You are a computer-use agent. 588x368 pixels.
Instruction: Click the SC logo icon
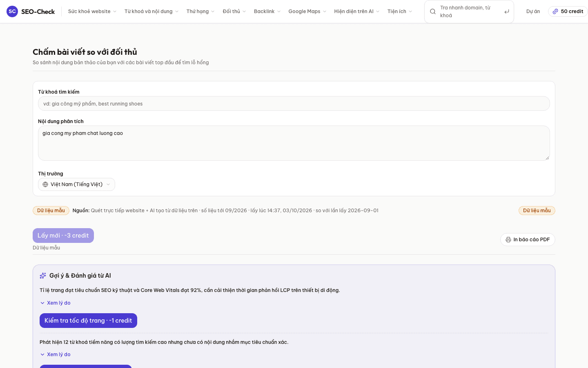[x=12, y=11]
